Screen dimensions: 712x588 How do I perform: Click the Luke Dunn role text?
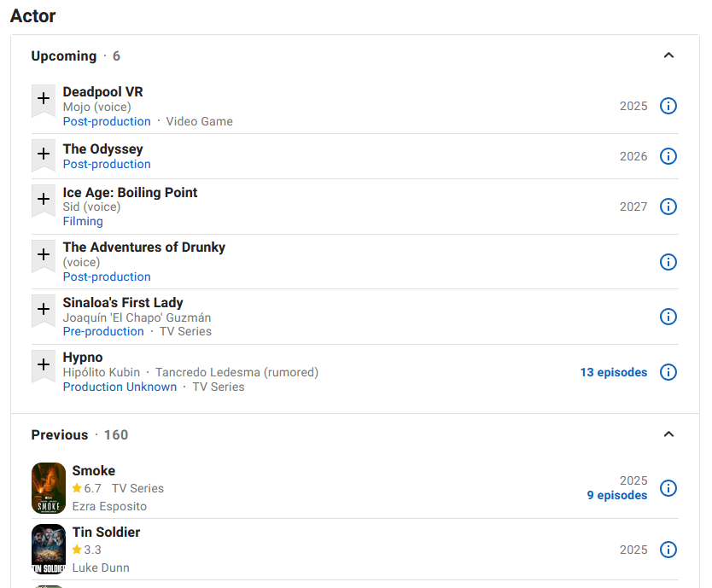click(x=101, y=568)
